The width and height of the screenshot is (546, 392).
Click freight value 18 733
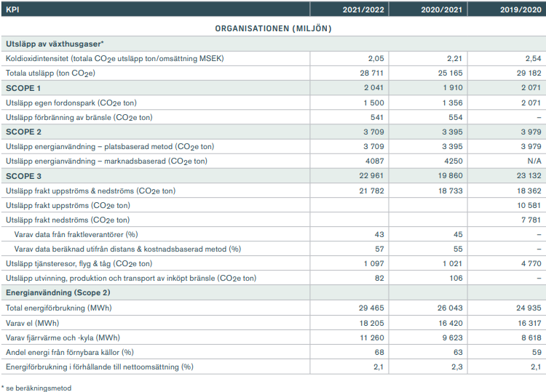451,191
